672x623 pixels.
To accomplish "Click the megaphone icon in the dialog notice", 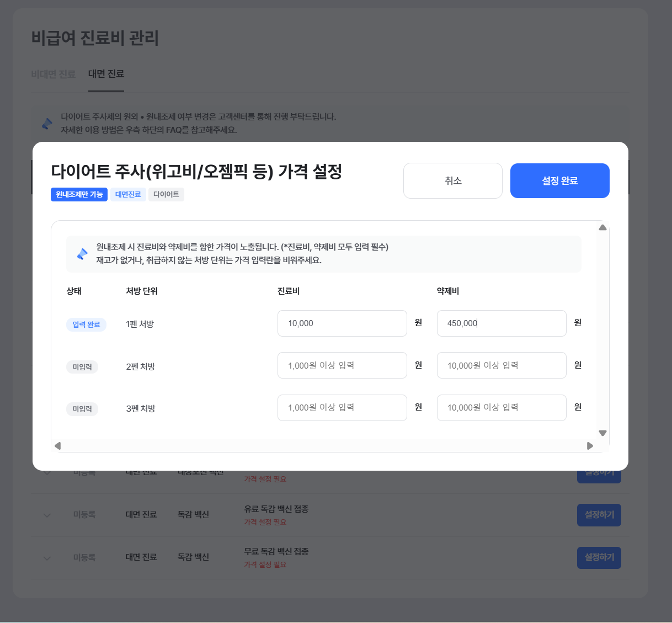I will 82,254.
